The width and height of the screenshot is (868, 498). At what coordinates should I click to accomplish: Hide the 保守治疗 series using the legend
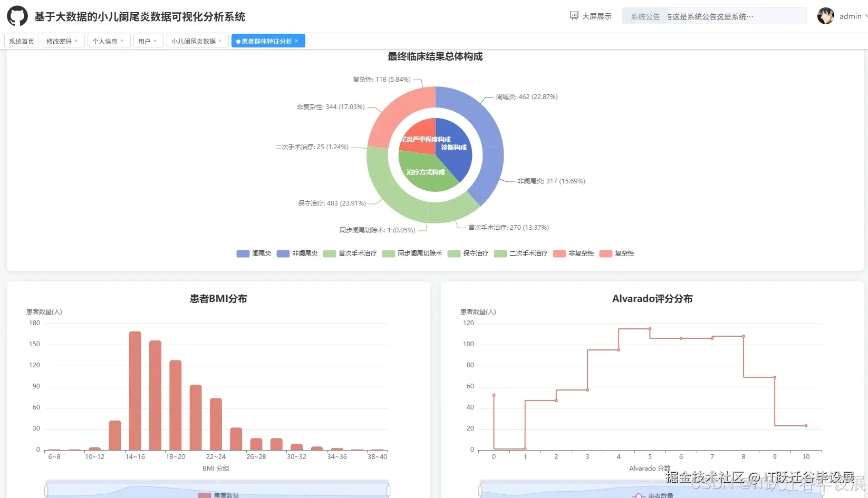pyautogui.click(x=454, y=253)
